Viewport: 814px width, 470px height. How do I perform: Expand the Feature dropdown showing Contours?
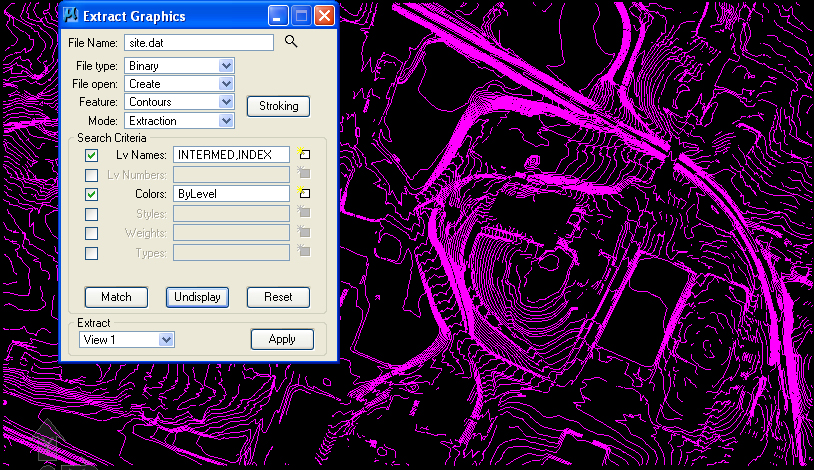pyautogui.click(x=226, y=102)
